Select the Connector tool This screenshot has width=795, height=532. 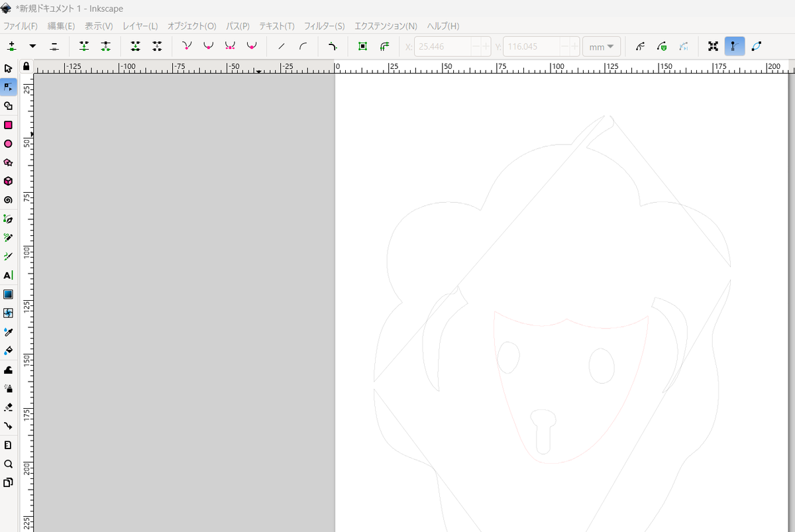[x=8, y=425]
